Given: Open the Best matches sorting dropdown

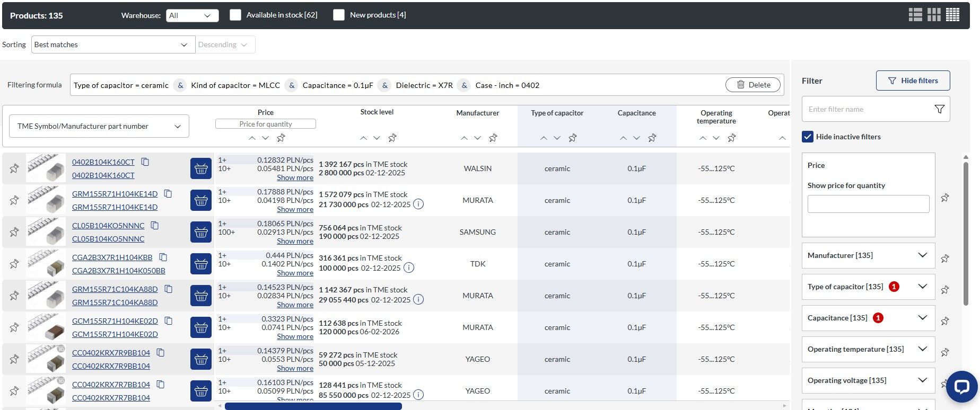Looking at the screenshot, I should pos(113,44).
